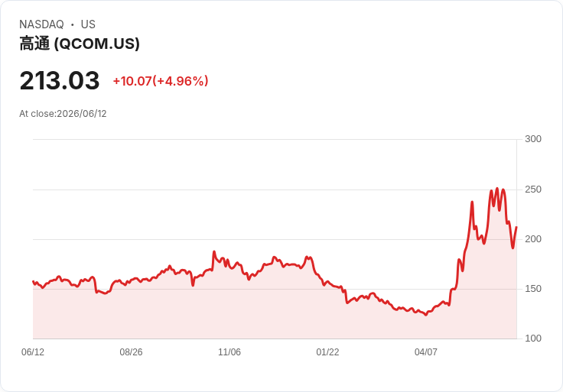Image resolution: width=563 pixels, height=392 pixels.
Task: Click the +10.07(+4.96%) price change
Action: click(161, 81)
